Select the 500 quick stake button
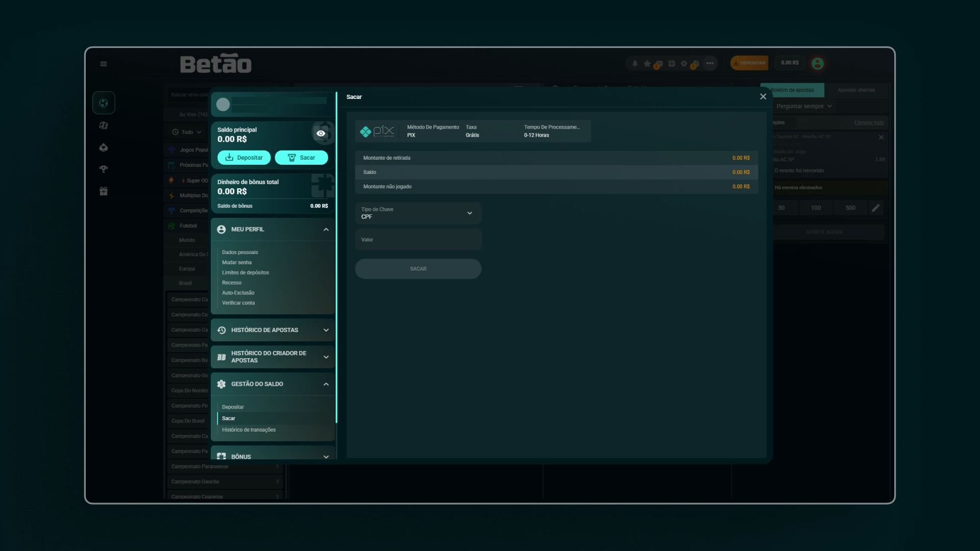The image size is (980, 551). (x=850, y=208)
